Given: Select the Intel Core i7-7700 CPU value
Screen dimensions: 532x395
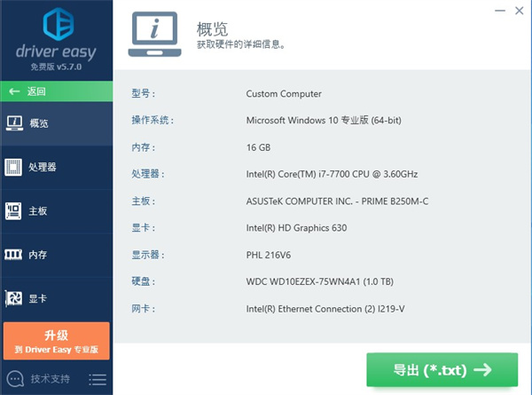Looking at the screenshot, I should tap(332, 174).
